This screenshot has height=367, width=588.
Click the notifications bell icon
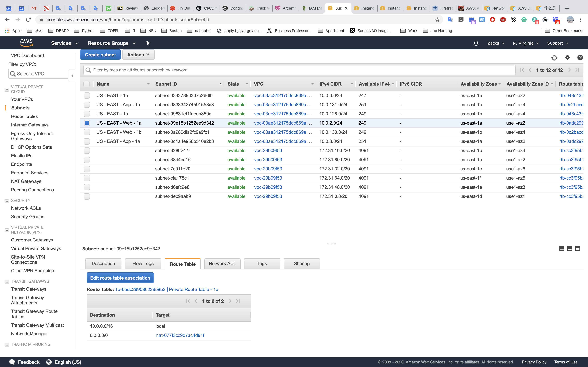tap(476, 43)
